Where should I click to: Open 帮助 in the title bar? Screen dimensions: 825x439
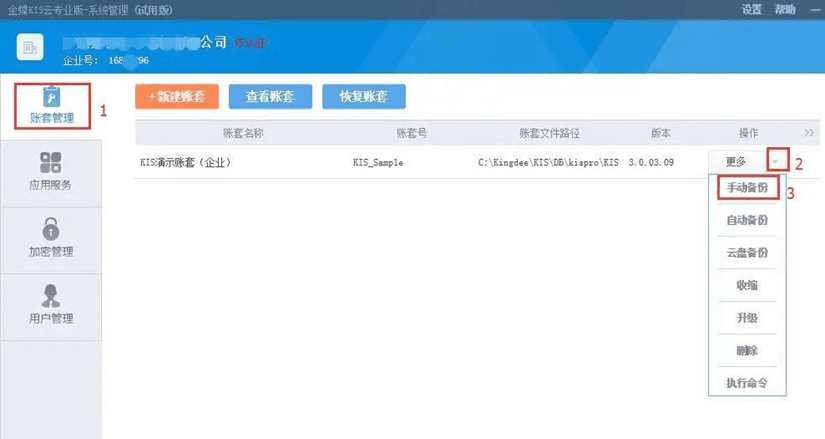[784, 9]
